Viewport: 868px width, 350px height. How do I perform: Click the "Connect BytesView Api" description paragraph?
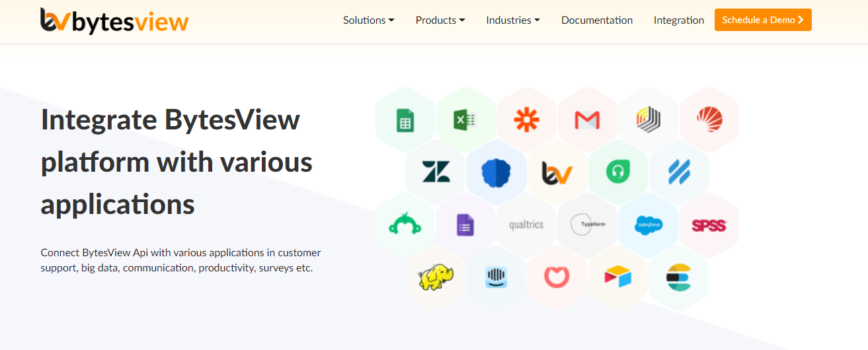click(180, 260)
